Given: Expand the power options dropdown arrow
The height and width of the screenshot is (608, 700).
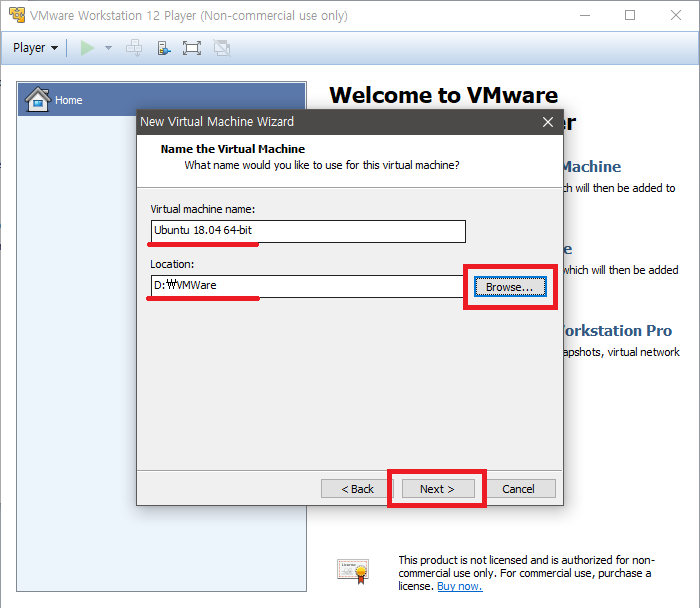Looking at the screenshot, I should click(x=108, y=48).
